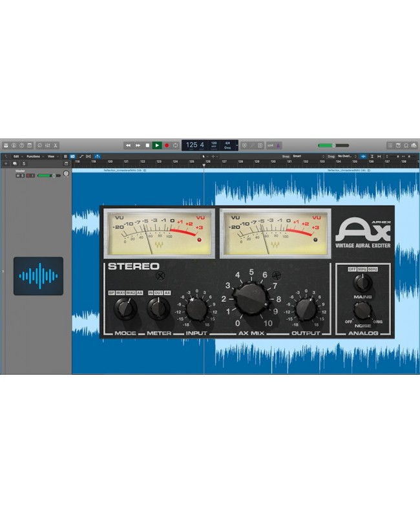This screenshot has width=420, height=513.
Task: Mute the Master track
Action: coord(17,176)
